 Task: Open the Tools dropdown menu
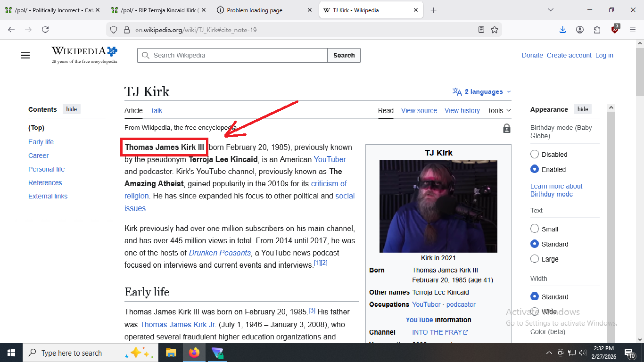pyautogui.click(x=499, y=111)
